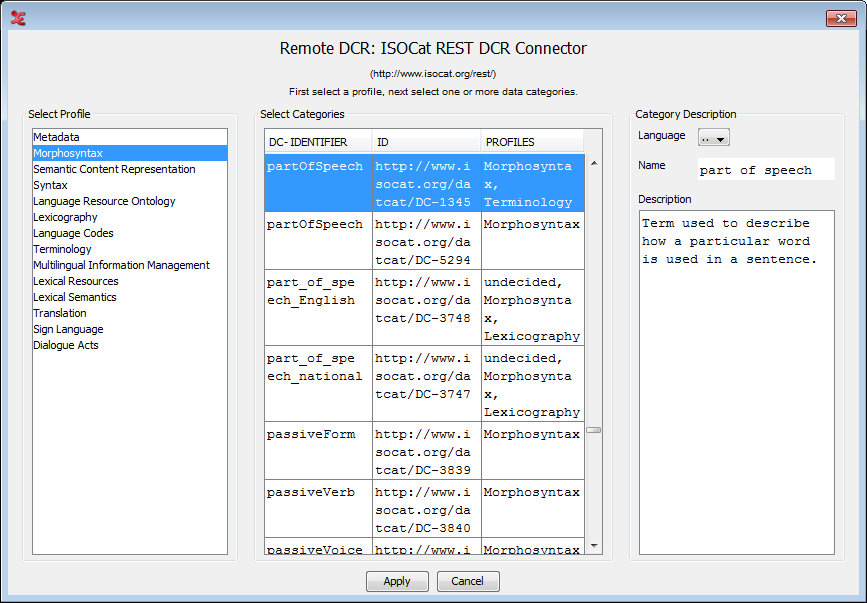Click the DC-IDENTIFIER column header
Screen dimensions: 867x603
(318, 142)
